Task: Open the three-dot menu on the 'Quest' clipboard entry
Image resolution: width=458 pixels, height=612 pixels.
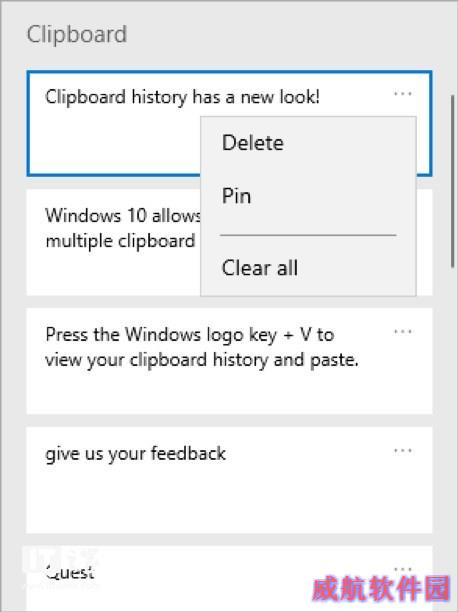Action: (403, 569)
